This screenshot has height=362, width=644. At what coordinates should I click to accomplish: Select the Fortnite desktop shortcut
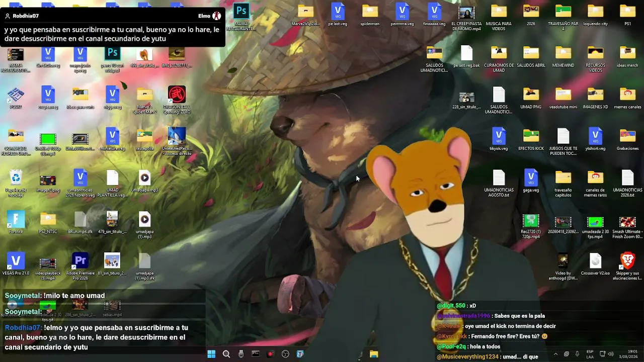click(x=16, y=222)
